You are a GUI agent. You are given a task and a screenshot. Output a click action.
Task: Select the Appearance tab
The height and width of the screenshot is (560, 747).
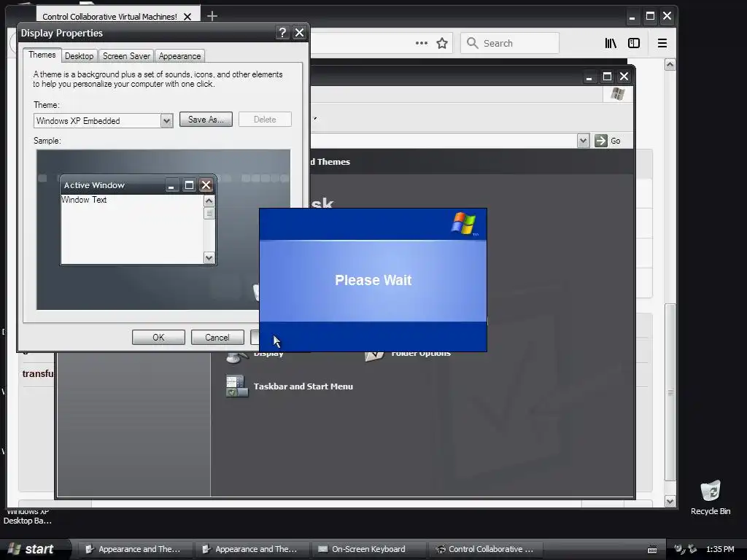pos(179,56)
